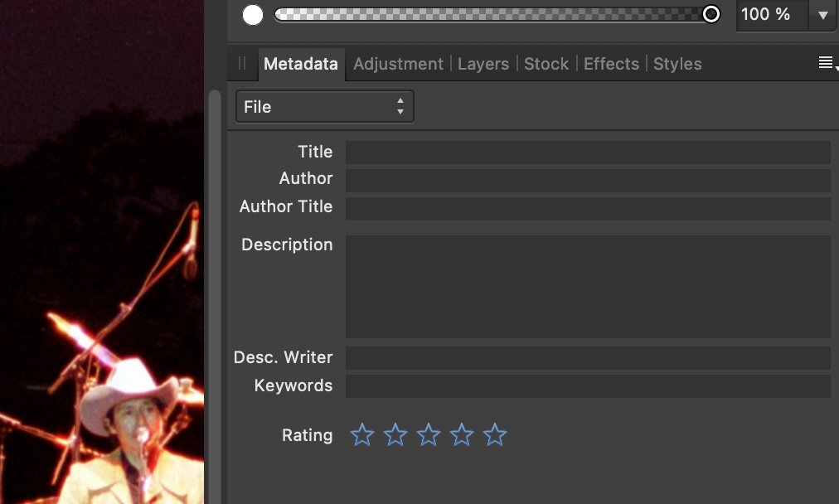
Task: Click the white color swatch circle
Action: click(253, 15)
